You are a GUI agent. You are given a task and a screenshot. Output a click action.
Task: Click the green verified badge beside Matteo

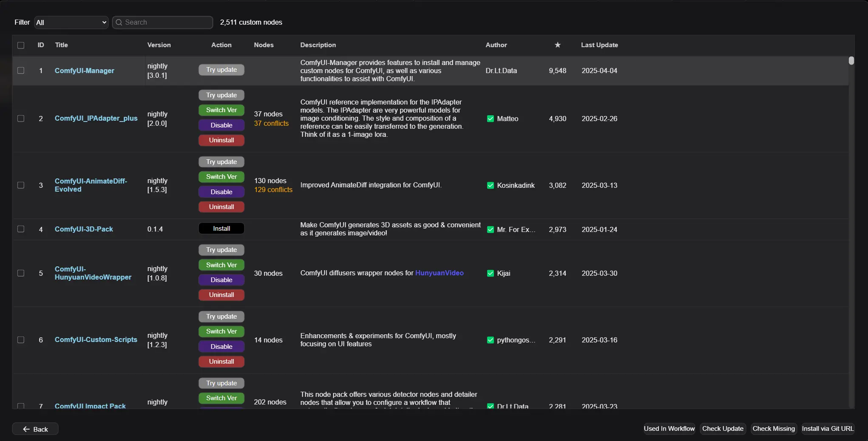[490, 119]
